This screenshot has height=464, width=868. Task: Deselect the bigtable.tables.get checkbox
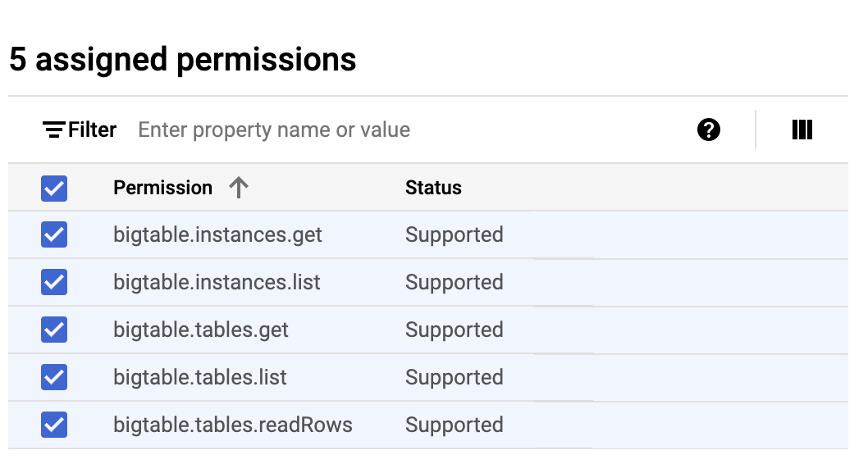pos(54,330)
